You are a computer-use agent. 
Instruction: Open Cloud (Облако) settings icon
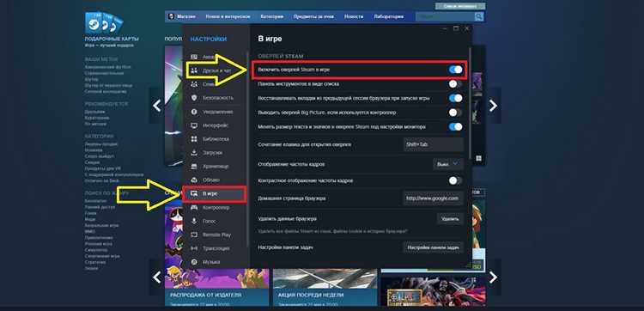[195, 180]
